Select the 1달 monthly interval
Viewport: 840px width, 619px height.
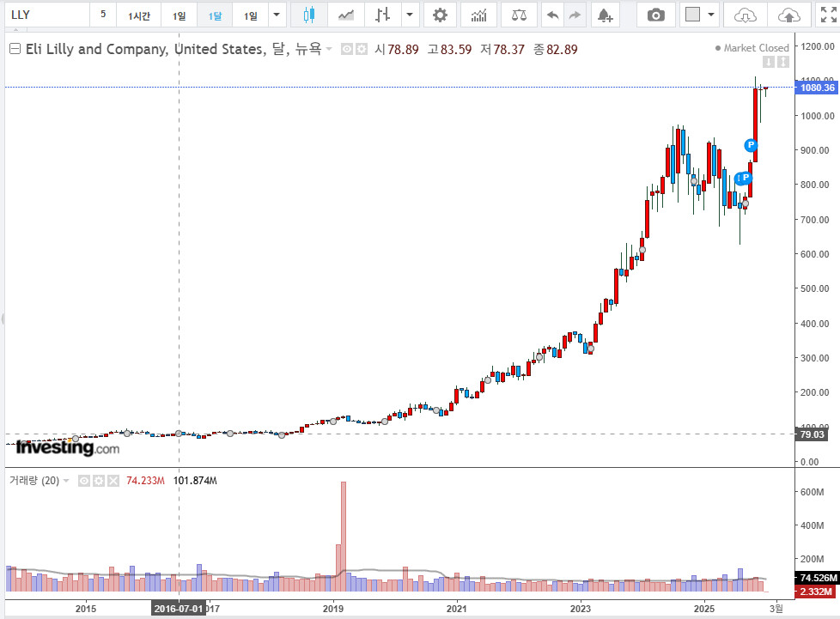coord(215,15)
